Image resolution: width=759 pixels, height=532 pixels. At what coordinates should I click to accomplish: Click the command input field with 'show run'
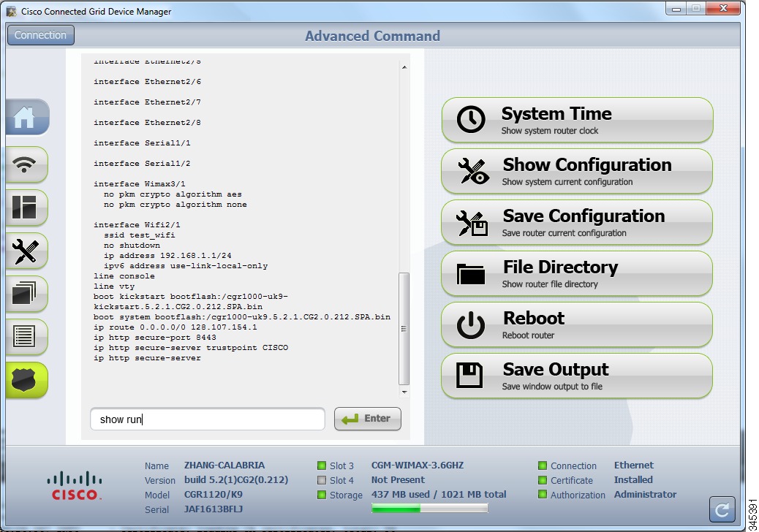tap(207, 419)
